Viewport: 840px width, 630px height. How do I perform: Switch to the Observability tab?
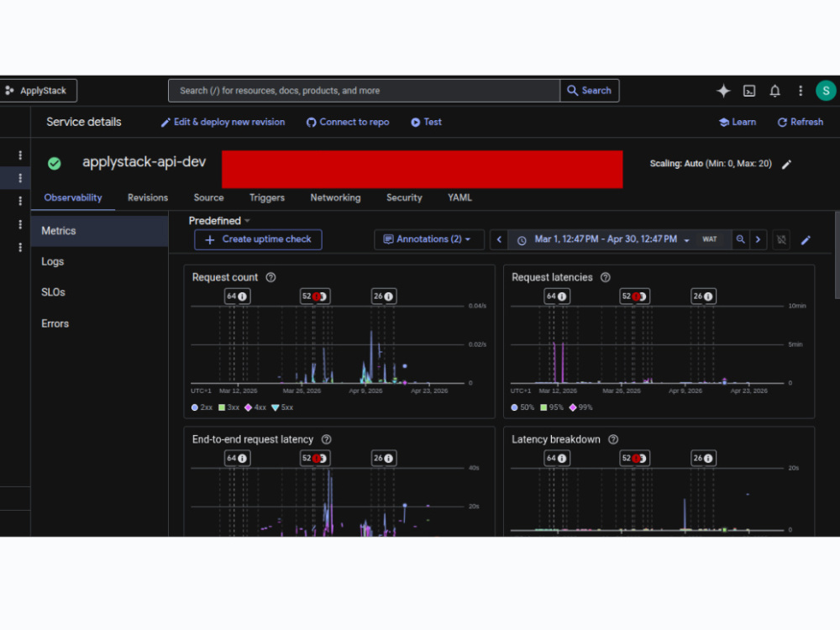pyautogui.click(x=73, y=197)
